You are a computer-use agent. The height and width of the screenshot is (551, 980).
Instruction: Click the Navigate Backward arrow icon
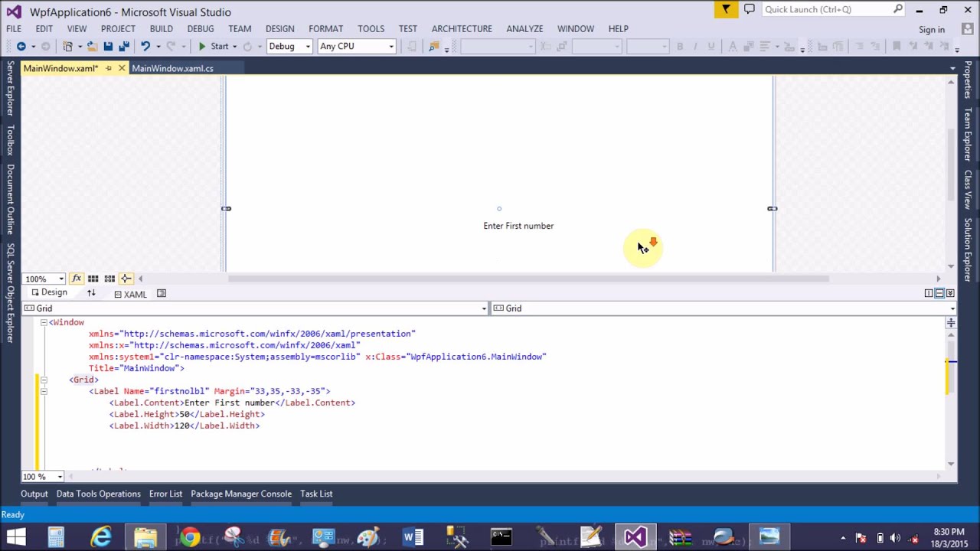click(x=21, y=47)
